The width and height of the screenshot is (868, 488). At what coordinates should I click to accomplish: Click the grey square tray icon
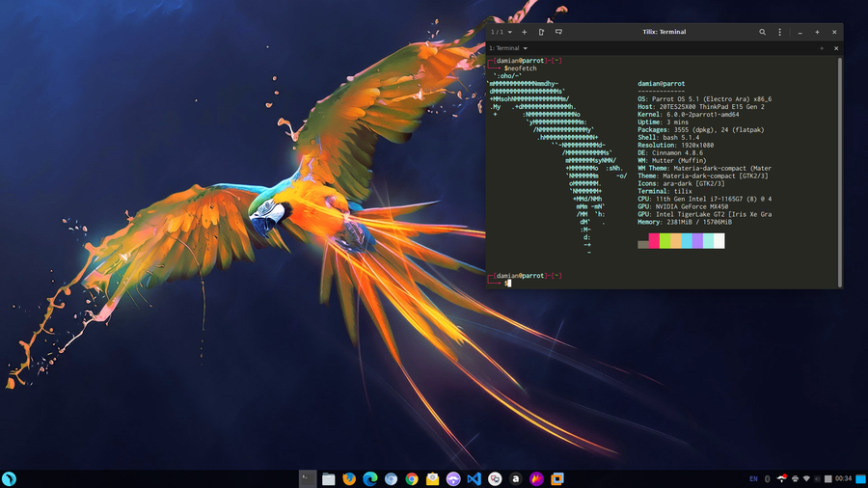pyautogui.click(x=828, y=479)
